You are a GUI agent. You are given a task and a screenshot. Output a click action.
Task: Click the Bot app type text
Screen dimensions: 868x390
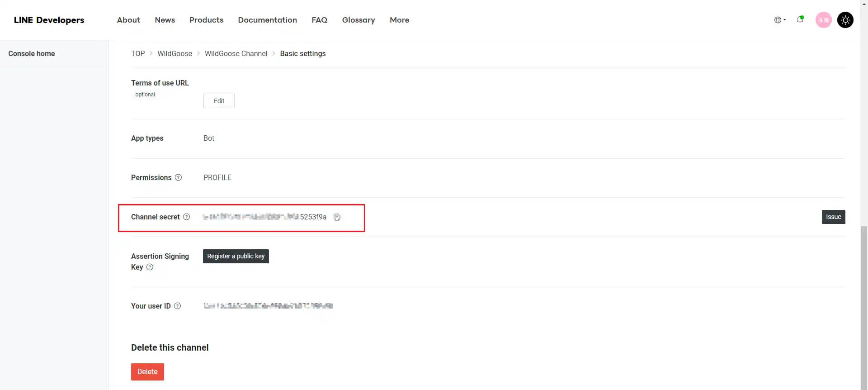pyautogui.click(x=208, y=138)
